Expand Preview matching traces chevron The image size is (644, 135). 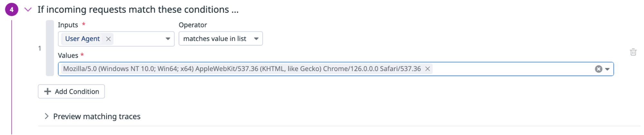click(x=47, y=116)
